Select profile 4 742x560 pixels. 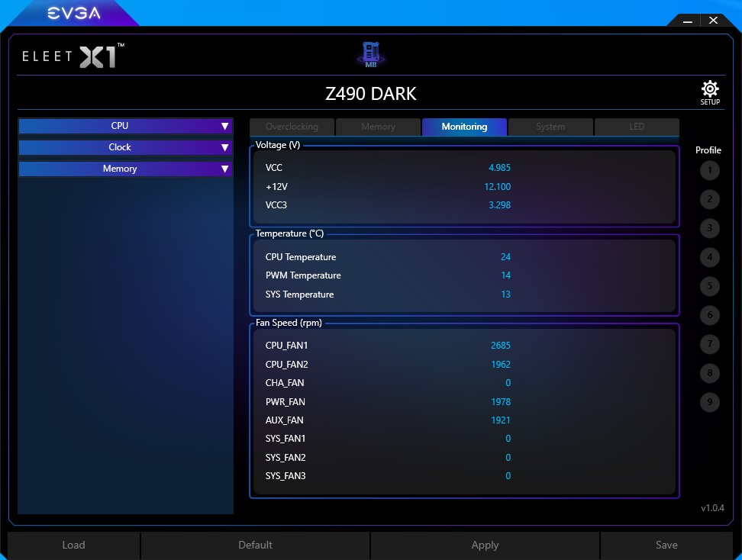(x=709, y=257)
